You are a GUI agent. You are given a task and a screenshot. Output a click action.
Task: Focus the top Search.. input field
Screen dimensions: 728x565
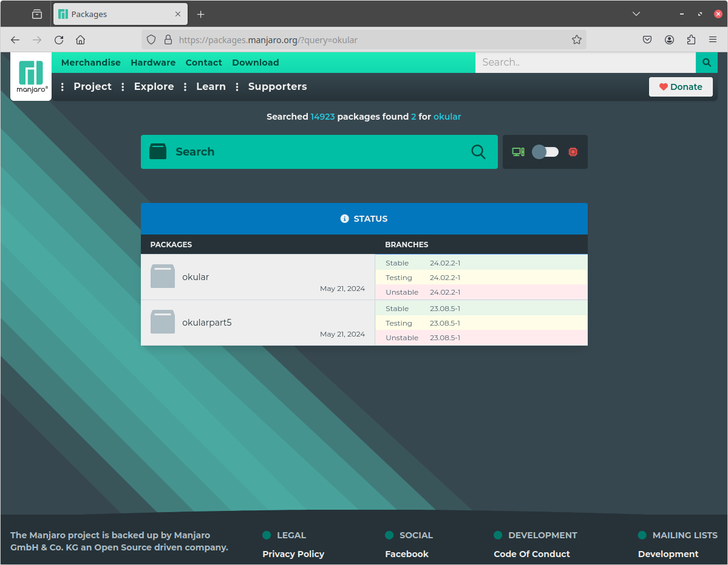click(x=585, y=62)
